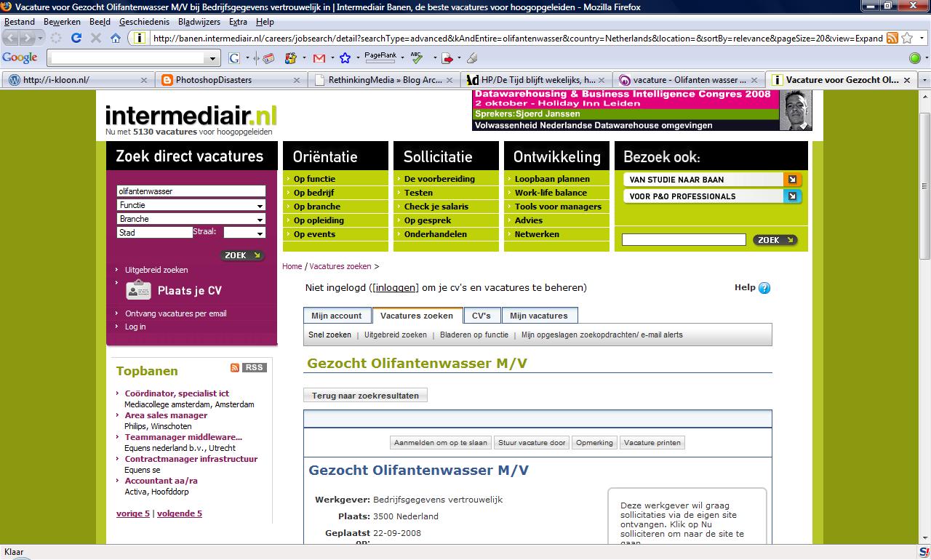
Task: Open the Functie dropdown
Action: (x=191, y=206)
